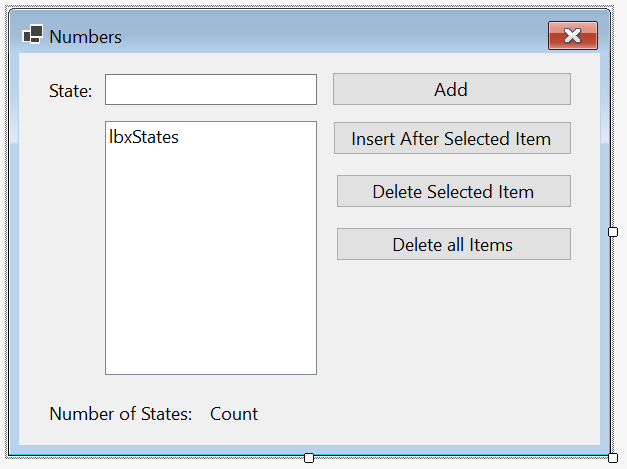Click the bottom-right corner sizing handle
Screen dimensions: 627x469
coord(613,458)
